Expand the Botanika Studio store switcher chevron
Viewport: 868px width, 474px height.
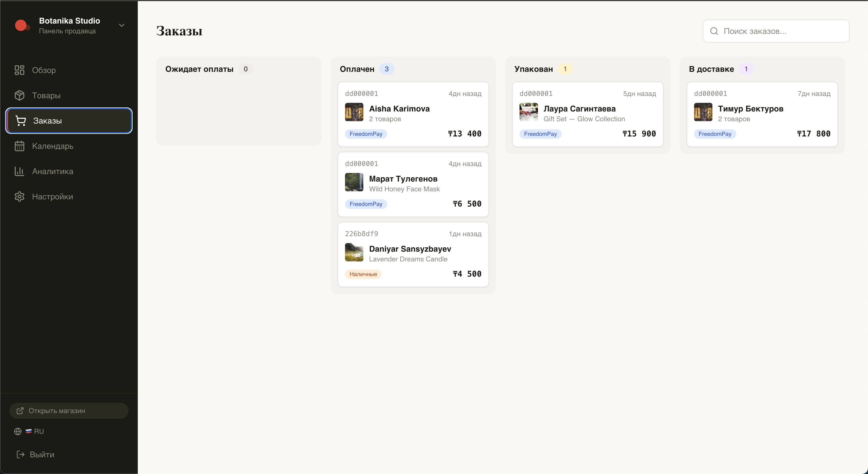[x=122, y=25]
